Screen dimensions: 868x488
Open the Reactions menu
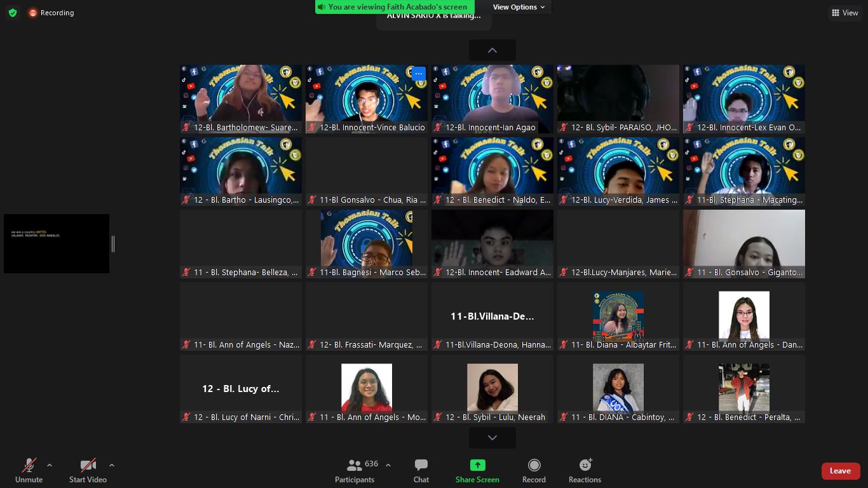point(585,466)
